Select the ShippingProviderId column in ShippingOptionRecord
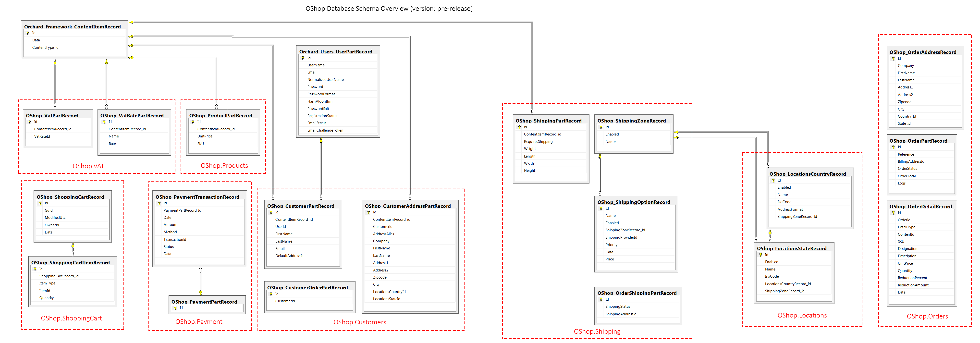980x343 pixels. (x=621, y=237)
